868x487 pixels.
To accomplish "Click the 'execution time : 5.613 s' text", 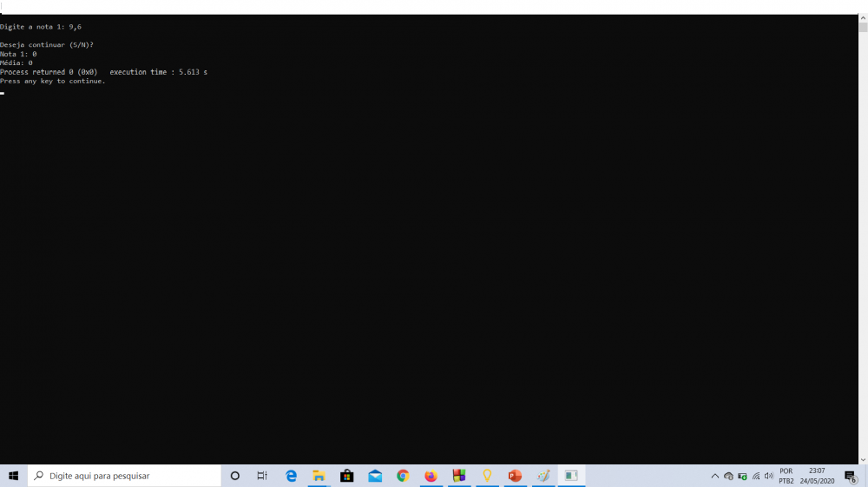I will click(158, 72).
